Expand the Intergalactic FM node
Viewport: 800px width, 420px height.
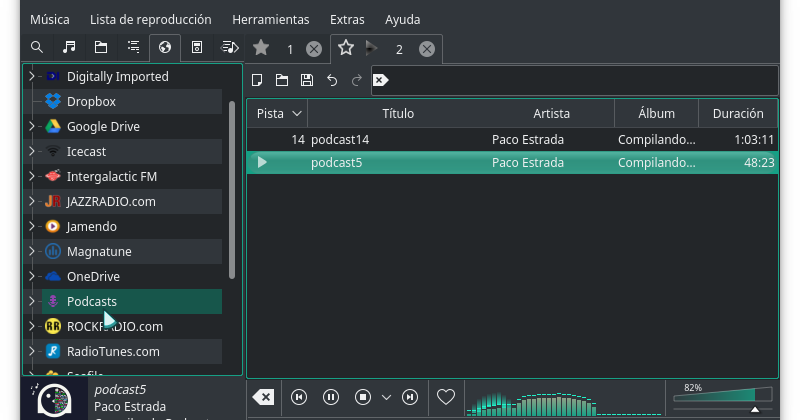[x=32, y=176]
